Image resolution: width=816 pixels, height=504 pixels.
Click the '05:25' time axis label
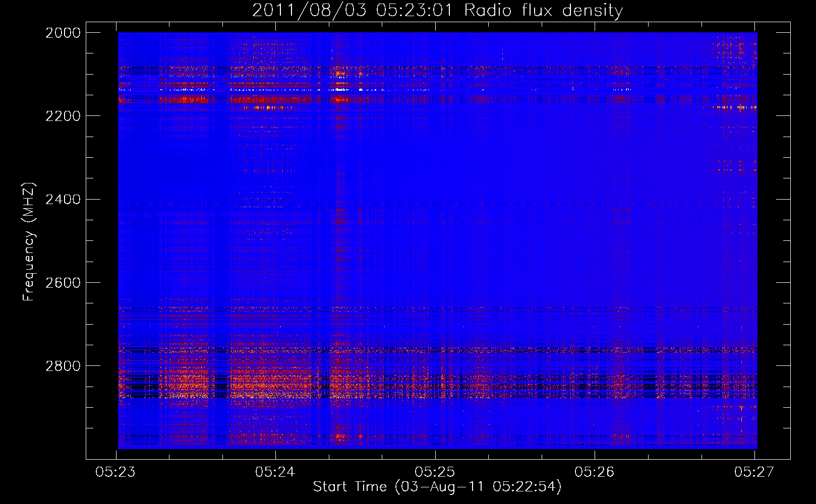tap(435, 472)
